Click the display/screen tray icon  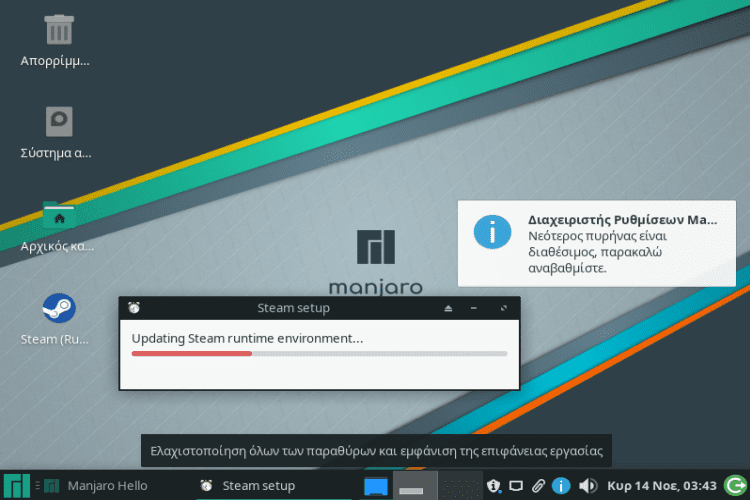(x=516, y=486)
